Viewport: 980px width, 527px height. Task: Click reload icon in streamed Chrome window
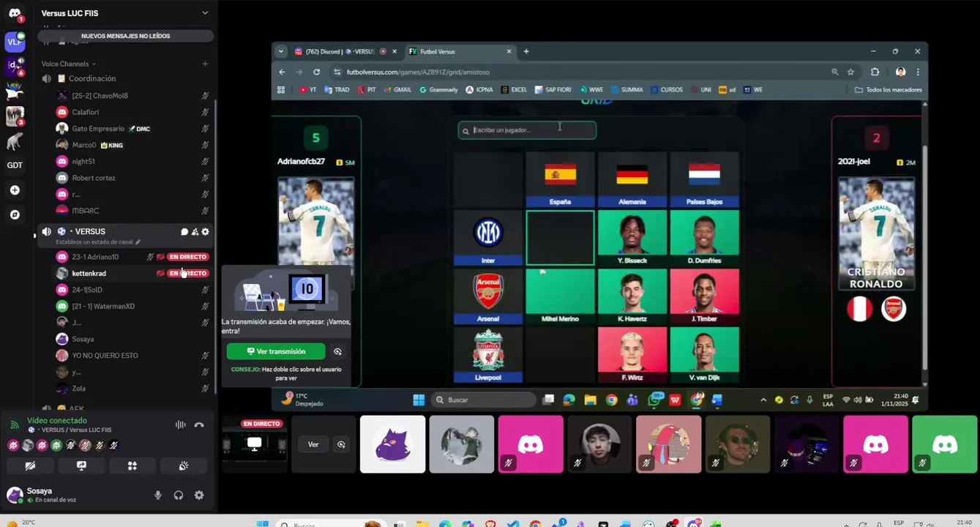(x=316, y=72)
